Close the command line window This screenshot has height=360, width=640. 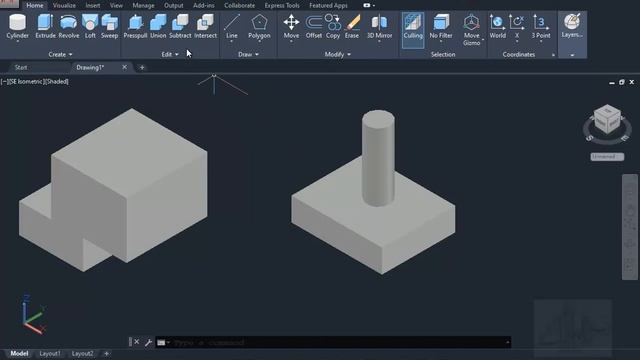pos(137,342)
